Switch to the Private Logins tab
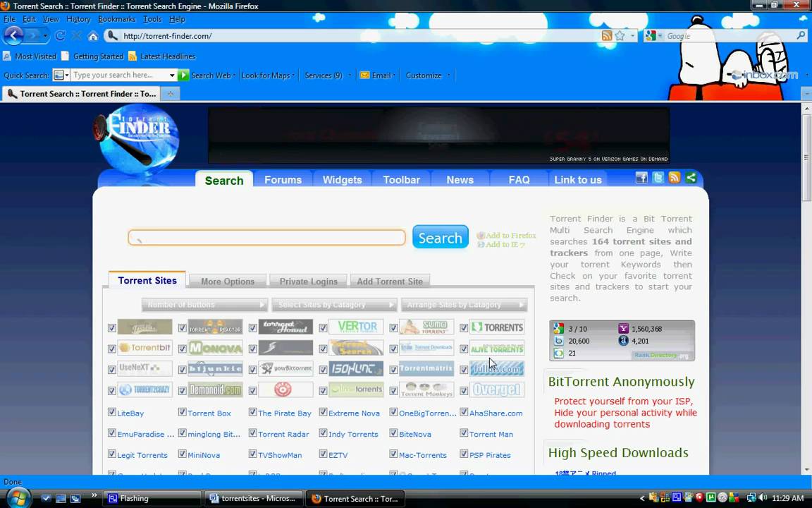This screenshot has width=812, height=508. coord(309,281)
